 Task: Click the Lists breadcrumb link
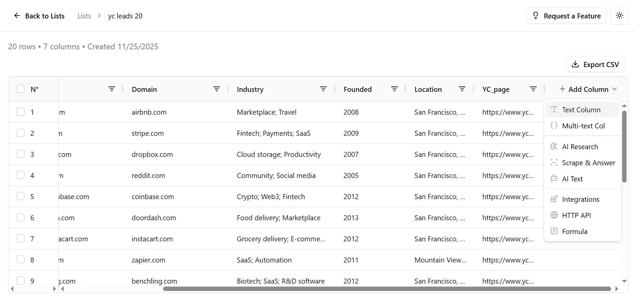click(x=84, y=16)
